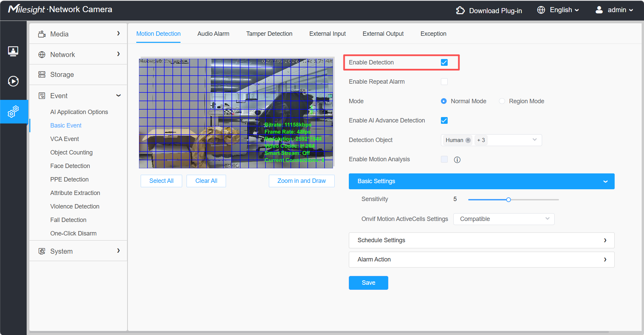Screen dimensions: 644x335
Task: Open the External Input tab
Action: pos(328,34)
